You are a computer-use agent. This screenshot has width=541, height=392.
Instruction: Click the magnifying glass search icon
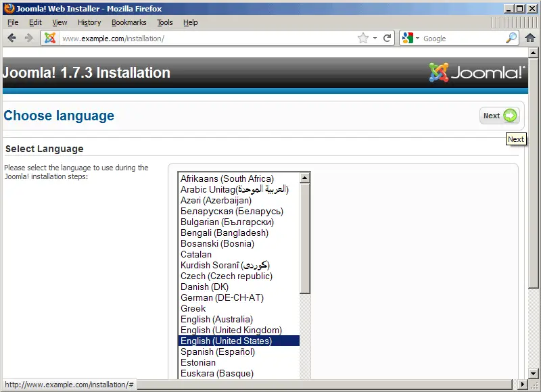(511, 38)
